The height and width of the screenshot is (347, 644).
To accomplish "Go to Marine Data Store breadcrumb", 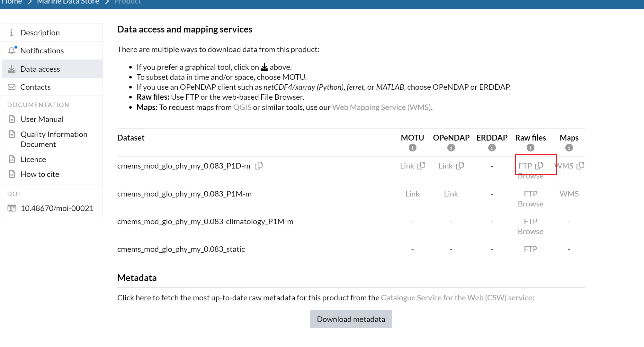I will [x=68, y=2].
